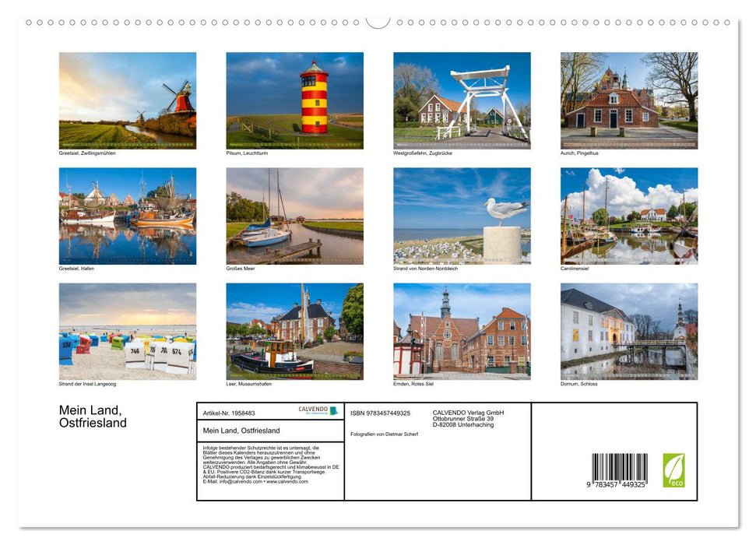Click the Greetsiel Hafen fishing boat thumbnail

click(x=127, y=216)
